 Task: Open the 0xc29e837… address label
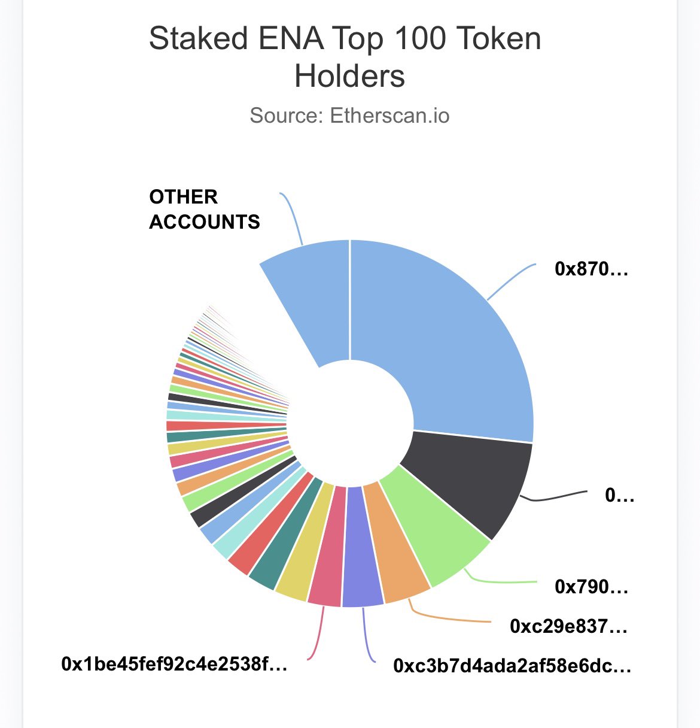568,627
